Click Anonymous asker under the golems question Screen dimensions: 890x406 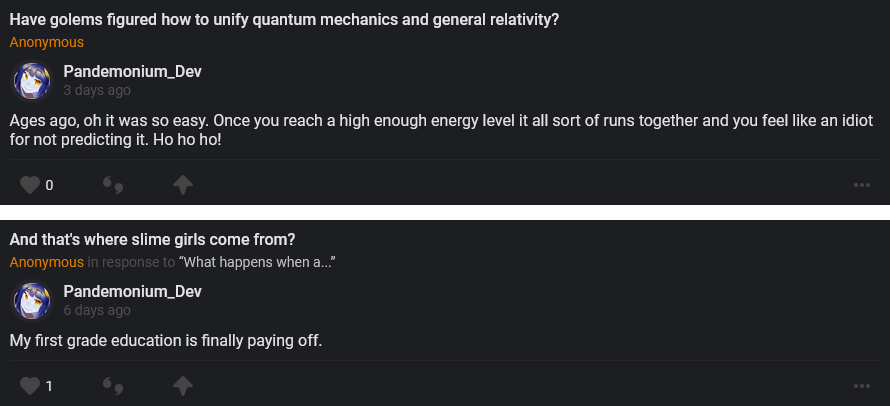pos(46,42)
